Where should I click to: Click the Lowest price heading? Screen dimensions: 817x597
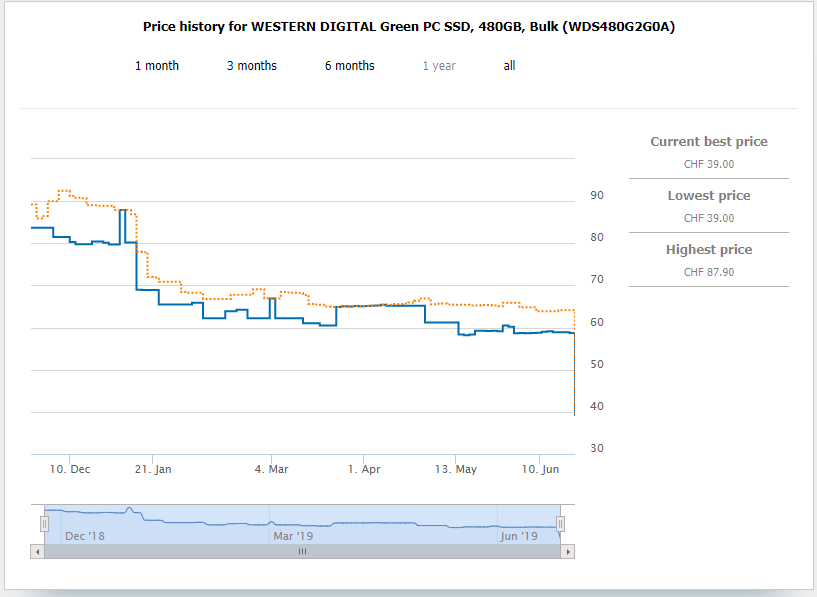coord(708,196)
